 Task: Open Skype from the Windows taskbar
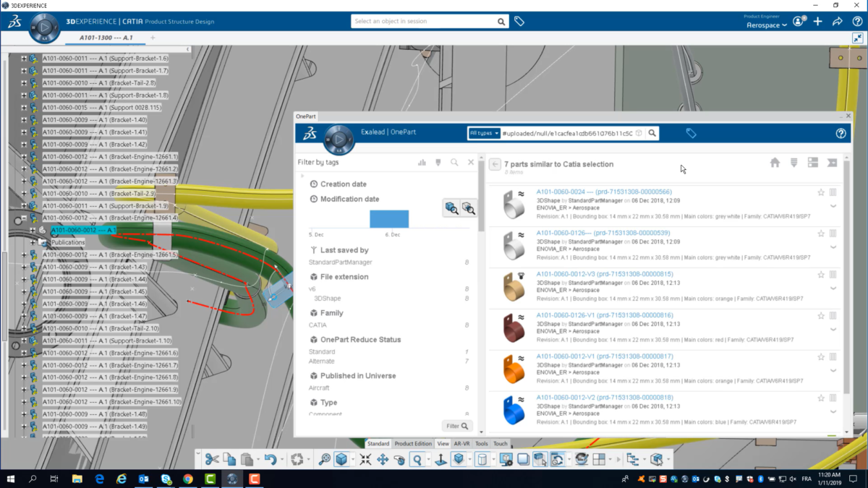pos(166,479)
